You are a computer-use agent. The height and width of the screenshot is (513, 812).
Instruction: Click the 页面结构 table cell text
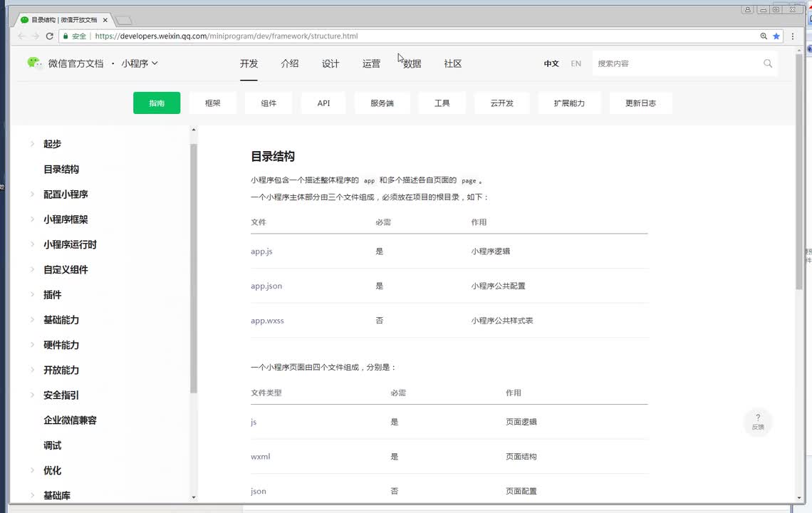521,457
